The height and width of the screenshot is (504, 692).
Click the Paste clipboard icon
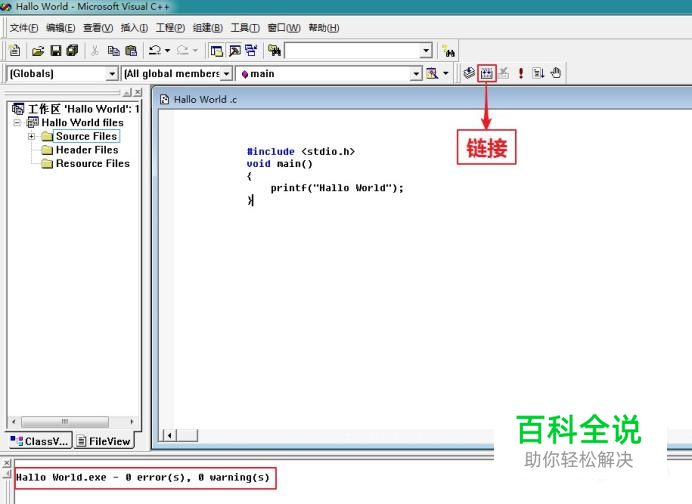click(131, 51)
